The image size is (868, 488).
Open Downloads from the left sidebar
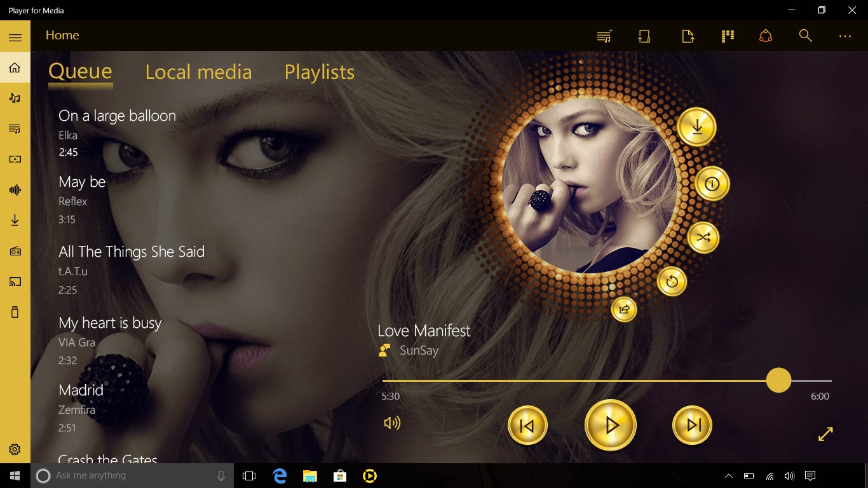[x=14, y=220]
